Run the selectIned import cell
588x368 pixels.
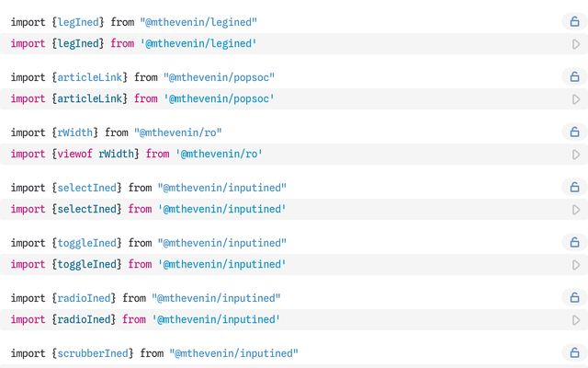(576, 210)
